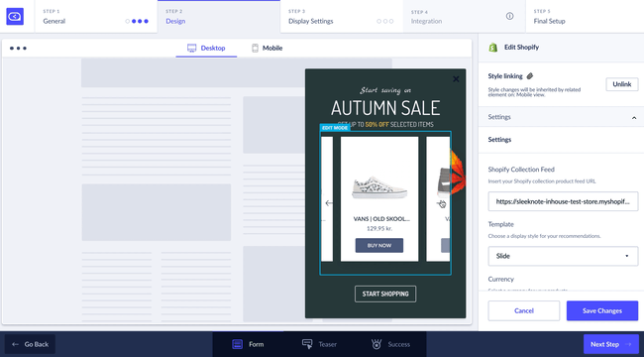This screenshot has width=644, height=357.
Task: Click the Style linking paperclip icon
Action: [530, 76]
